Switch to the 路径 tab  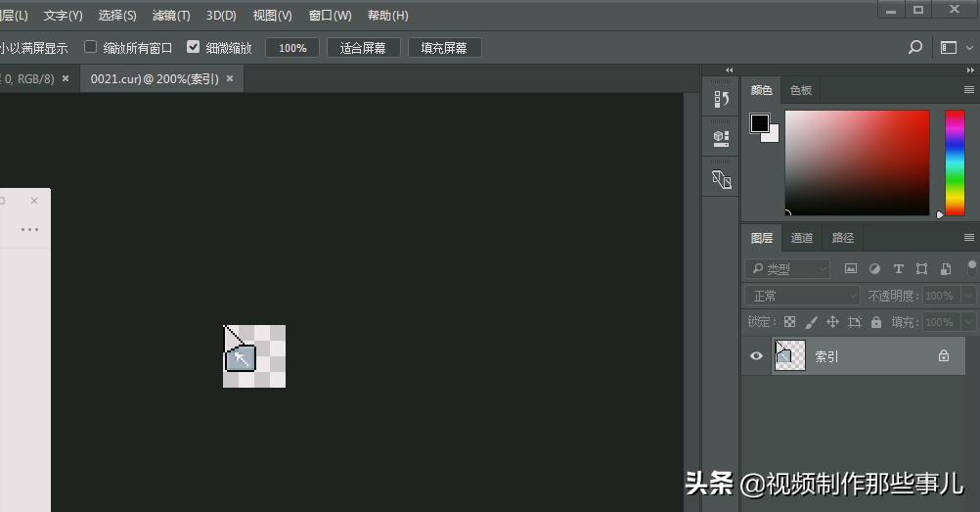tap(843, 238)
